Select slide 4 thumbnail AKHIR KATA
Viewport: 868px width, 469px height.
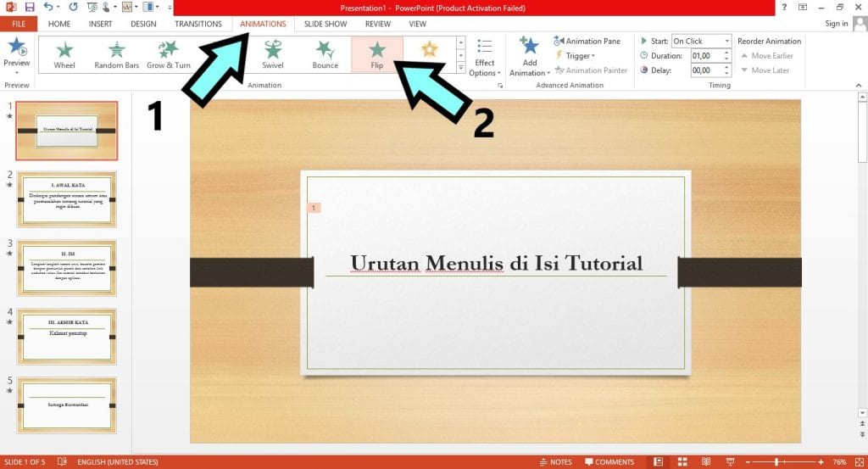point(67,337)
